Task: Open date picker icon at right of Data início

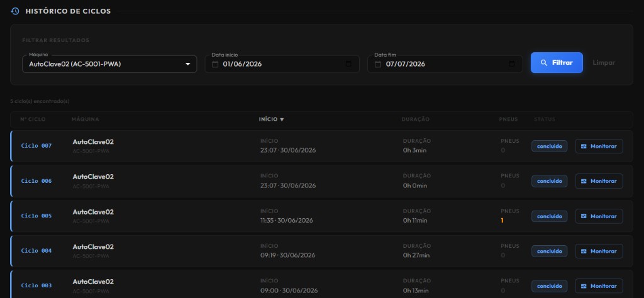Action: click(348, 64)
